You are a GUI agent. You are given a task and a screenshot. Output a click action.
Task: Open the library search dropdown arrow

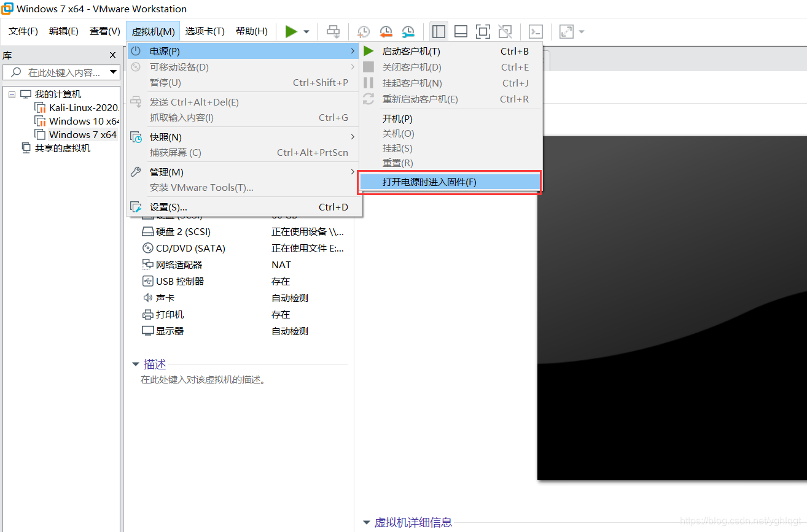[113, 72]
